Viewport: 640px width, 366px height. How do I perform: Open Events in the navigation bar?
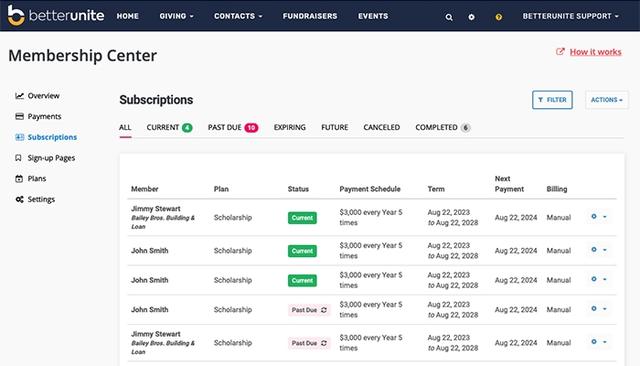click(x=373, y=16)
